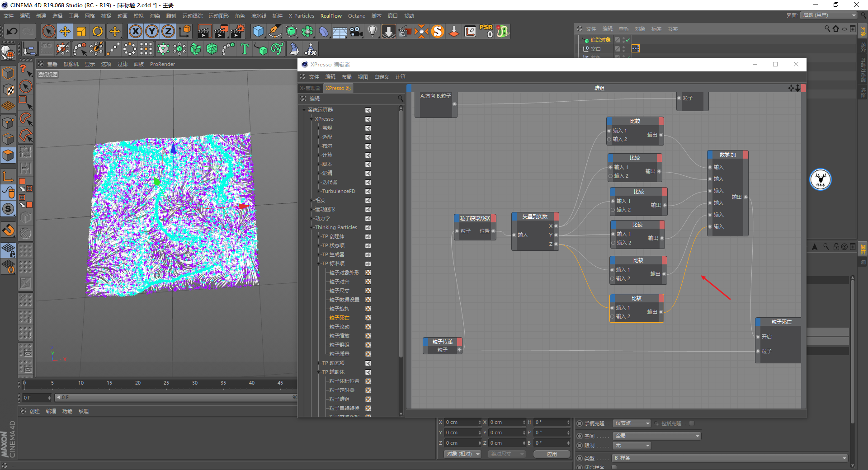Open the RealFlow menu
Viewport: 868px width, 470px height.
(x=331, y=16)
